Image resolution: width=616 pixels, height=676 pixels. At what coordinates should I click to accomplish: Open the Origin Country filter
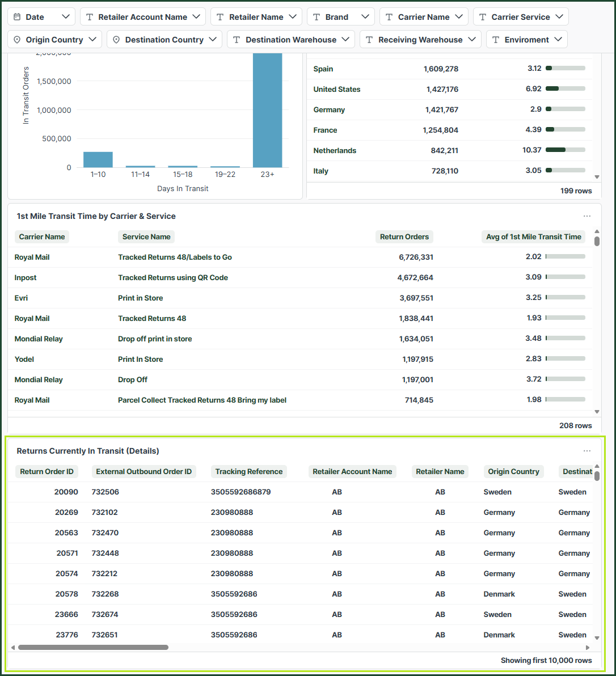click(x=55, y=39)
